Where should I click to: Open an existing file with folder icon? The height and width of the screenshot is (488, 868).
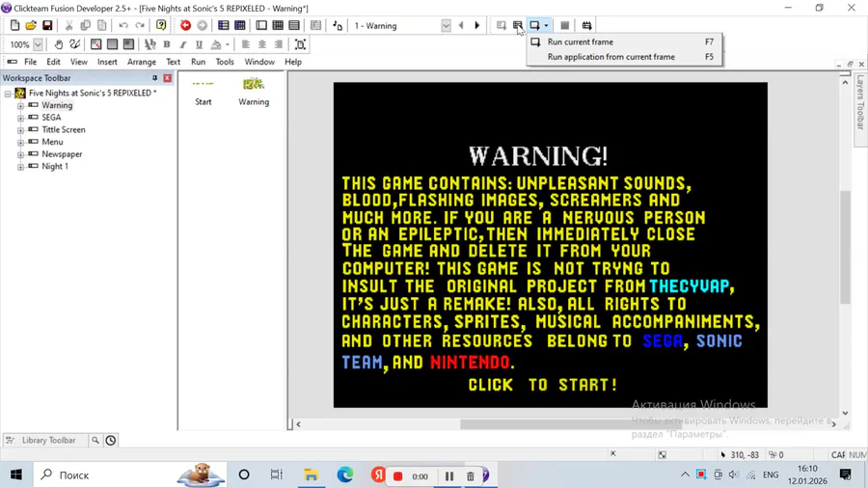[31, 25]
